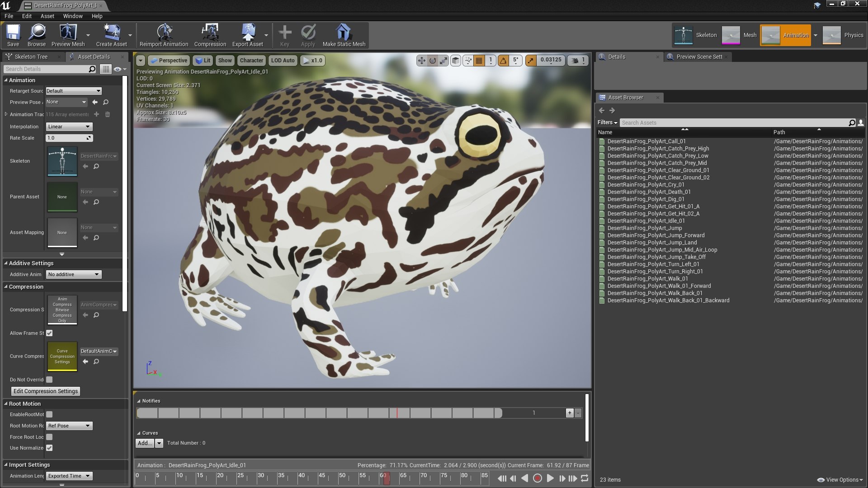Toggle Use Normalized root motion checkbox

coord(49,448)
